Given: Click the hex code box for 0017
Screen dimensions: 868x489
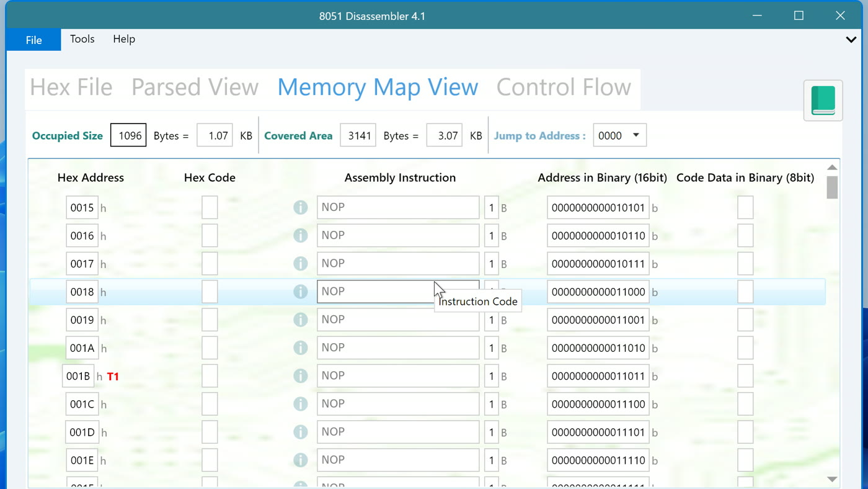Looking at the screenshot, I should 210,264.
